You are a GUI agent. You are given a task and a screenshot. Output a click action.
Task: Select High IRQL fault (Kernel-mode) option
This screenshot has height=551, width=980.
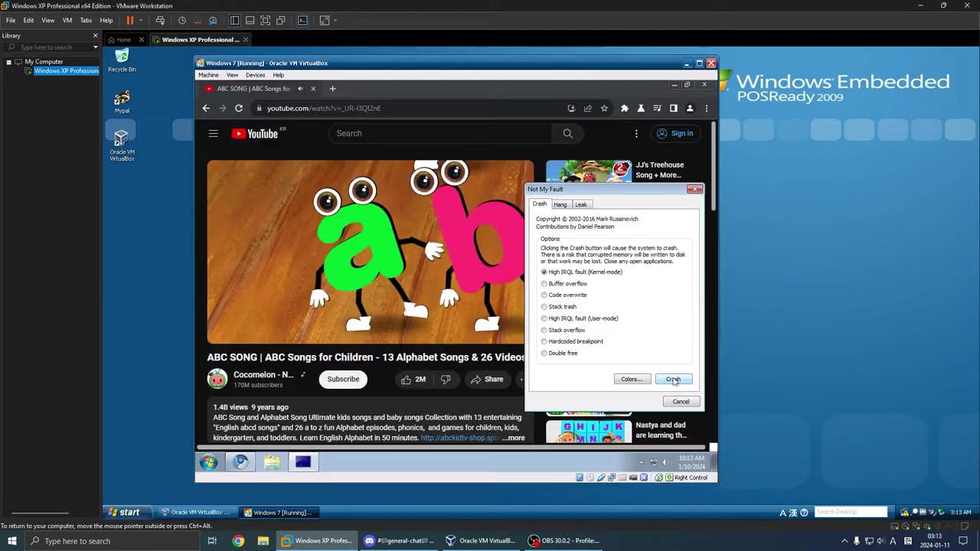pyautogui.click(x=582, y=272)
